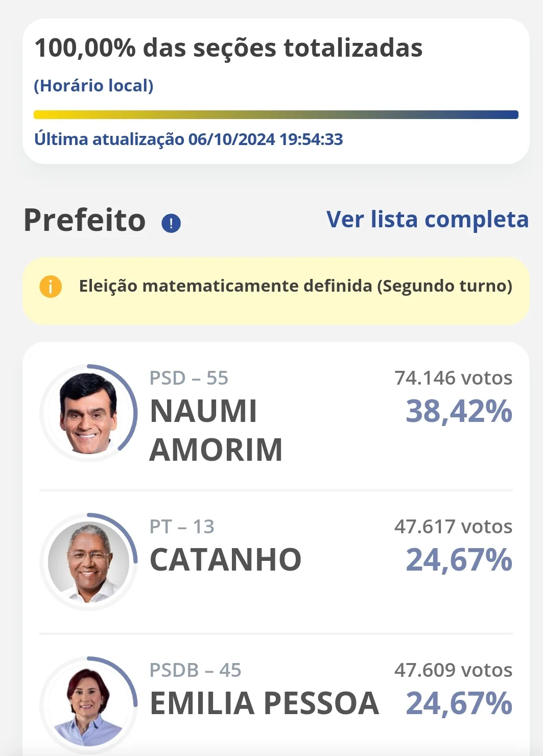Open Catanho's candidate photo
This screenshot has height=756, width=543.
pyautogui.click(x=89, y=562)
